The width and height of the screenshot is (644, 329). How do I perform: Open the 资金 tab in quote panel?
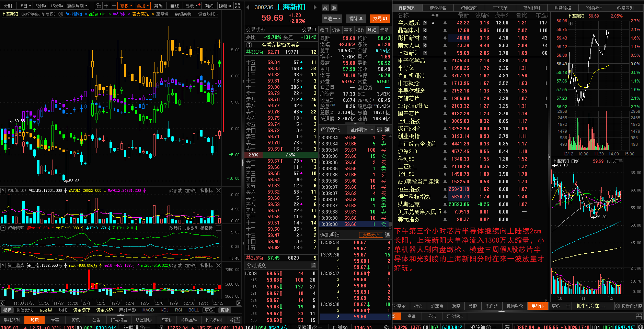[x=336, y=30]
